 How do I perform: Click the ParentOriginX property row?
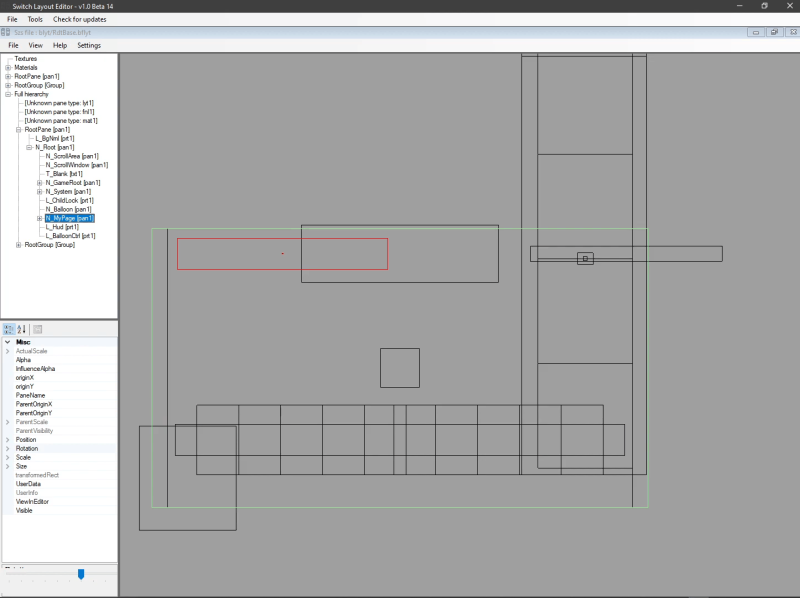(x=60, y=404)
